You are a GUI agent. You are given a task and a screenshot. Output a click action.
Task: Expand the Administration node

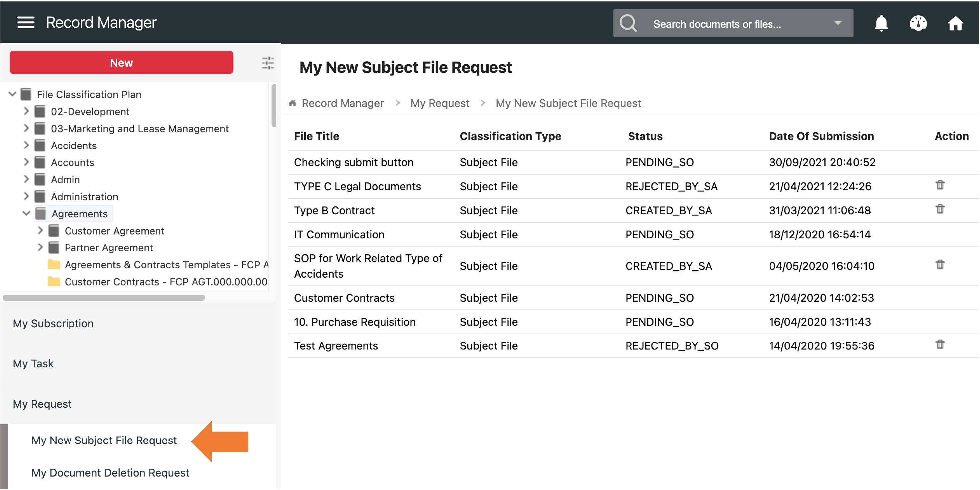tap(26, 196)
